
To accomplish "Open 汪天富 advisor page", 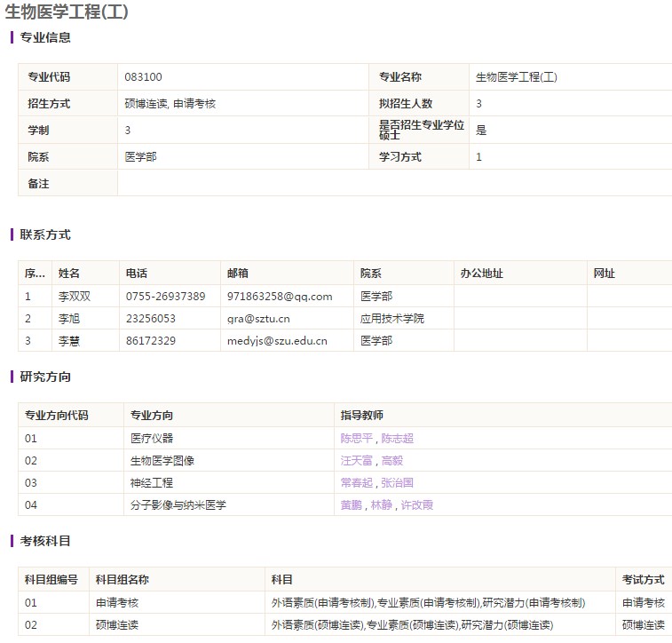I will coord(357,460).
